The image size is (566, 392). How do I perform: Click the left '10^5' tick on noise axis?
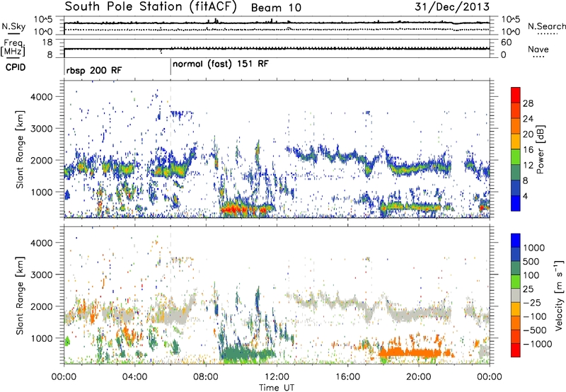[43, 20]
